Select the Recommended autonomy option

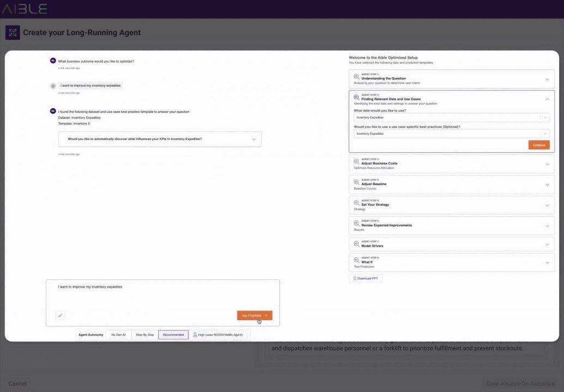[x=173, y=335]
